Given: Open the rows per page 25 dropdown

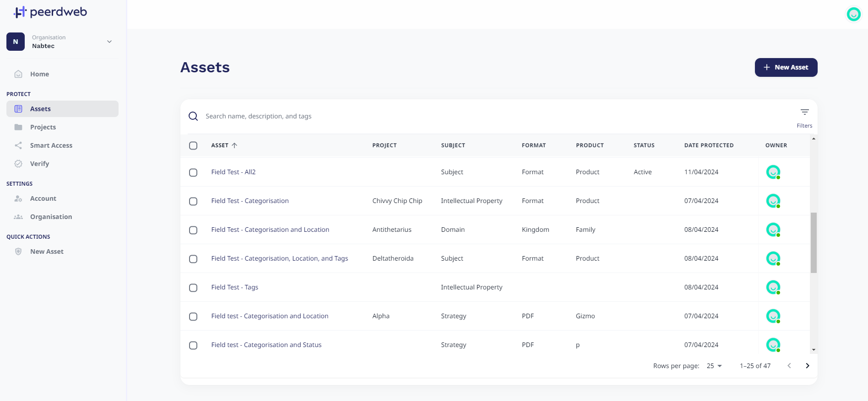Looking at the screenshot, I should 714,366.
